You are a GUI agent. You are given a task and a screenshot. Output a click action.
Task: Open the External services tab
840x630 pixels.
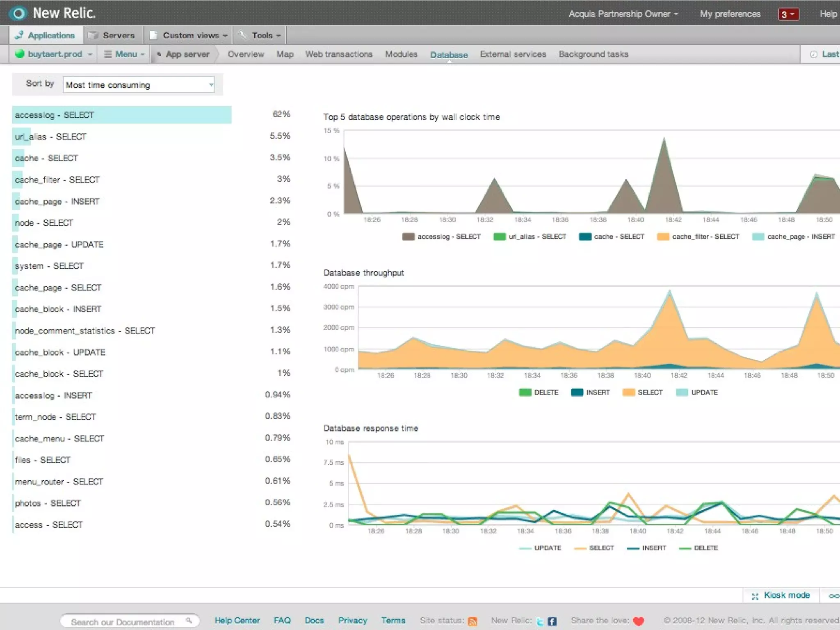513,54
